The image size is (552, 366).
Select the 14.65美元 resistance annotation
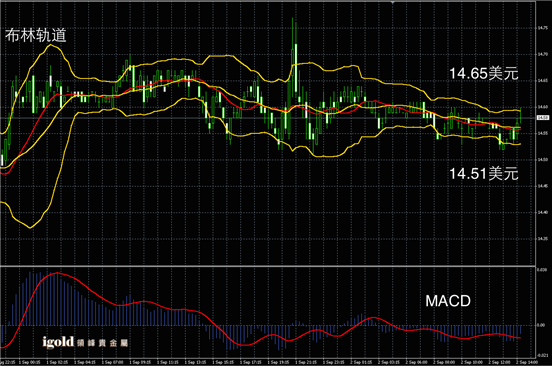(484, 74)
